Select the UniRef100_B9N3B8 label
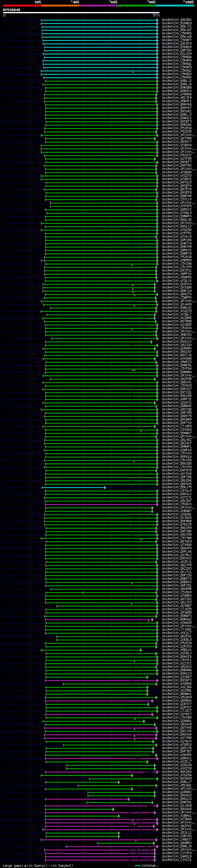Screen dimensions: 197x868 click(177, 88)
